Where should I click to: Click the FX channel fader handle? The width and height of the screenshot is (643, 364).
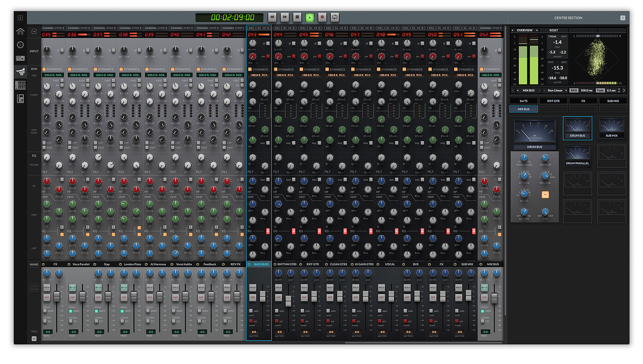tap(57, 296)
